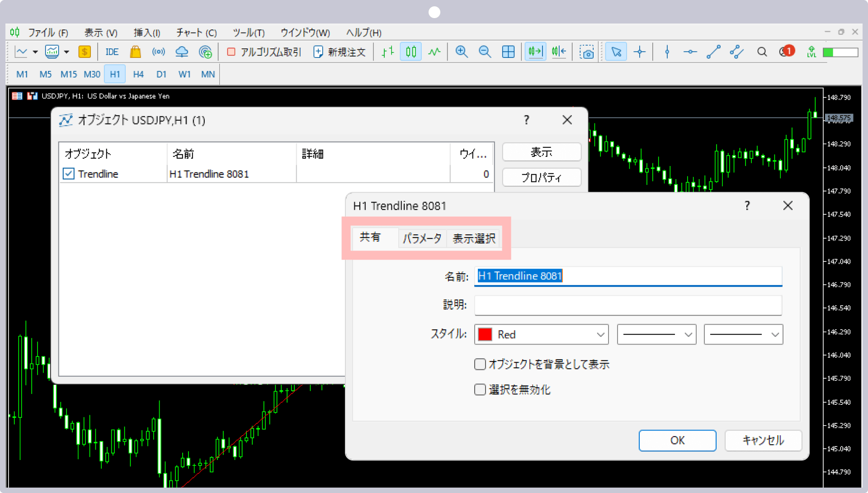This screenshot has width=868, height=493.
Task: Select the equidistant channel tool
Action: click(x=737, y=52)
